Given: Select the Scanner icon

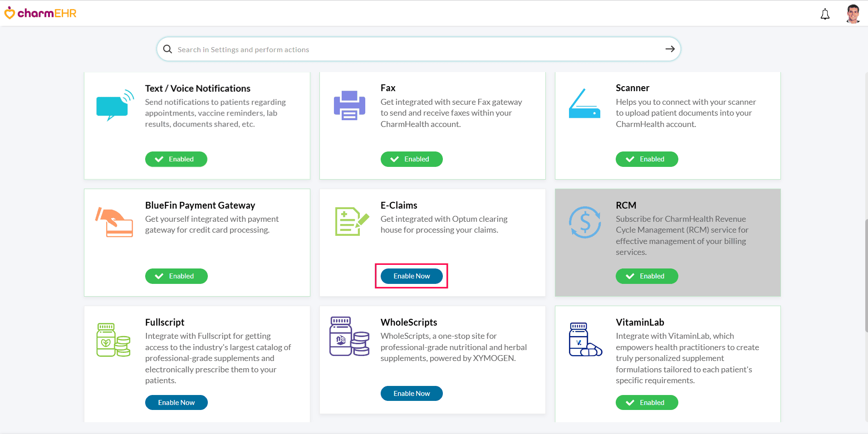Looking at the screenshot, I should coord(584,104).
